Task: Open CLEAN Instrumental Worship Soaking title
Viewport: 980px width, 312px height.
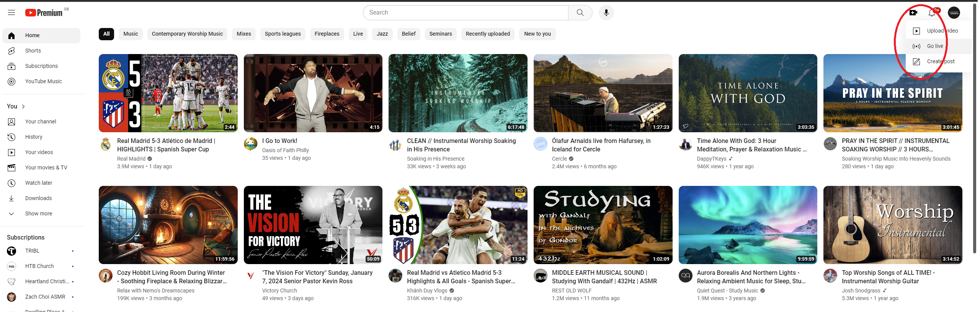Action: 461,145
